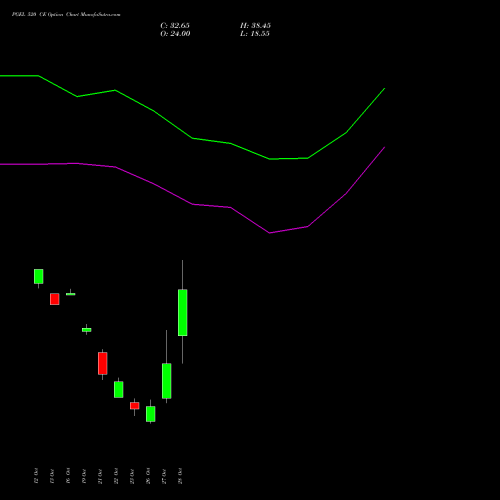Click the 28 Oct tall green candle
The height and width of the screenshot is (500, 500).
pyautogui.click(x=182, y=312)
